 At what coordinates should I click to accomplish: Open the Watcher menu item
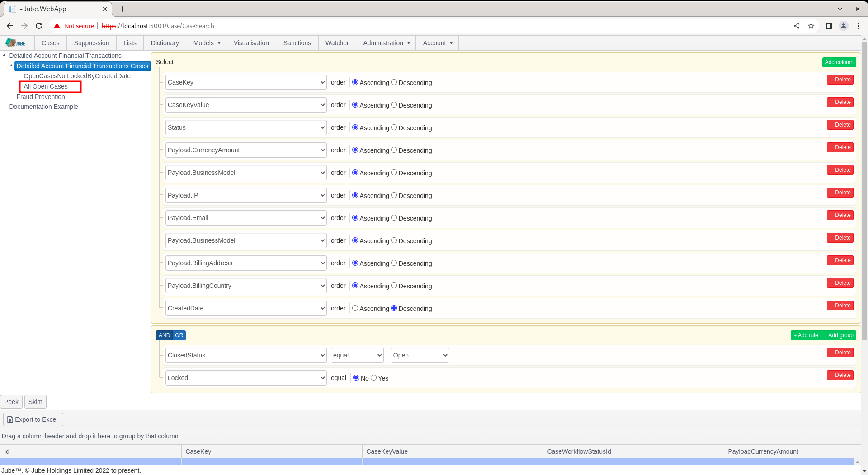pyautogui.click(x=337, y=43)
